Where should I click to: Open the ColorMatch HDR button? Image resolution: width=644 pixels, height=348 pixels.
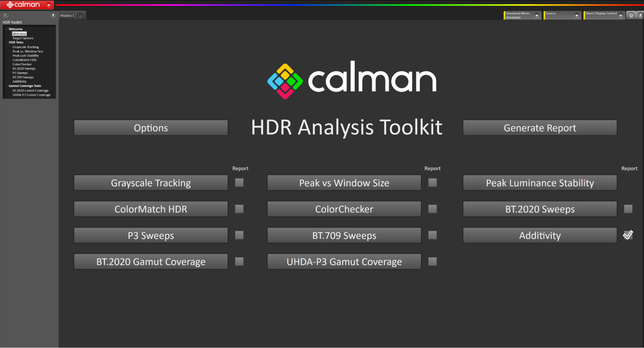tap(151, 209)
